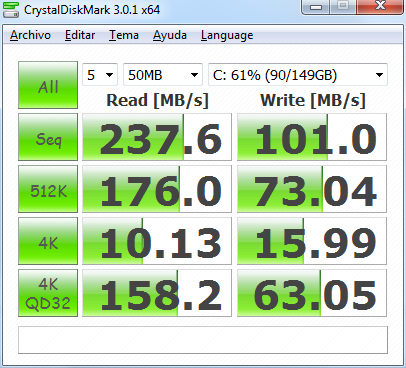Select the 4K read result 10.13
The height and width of the screenshot is (368, 406).
(157, 241)
